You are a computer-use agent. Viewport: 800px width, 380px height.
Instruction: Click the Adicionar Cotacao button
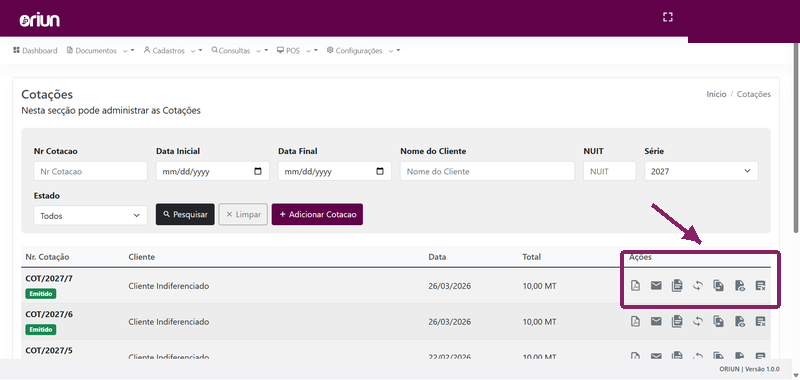coord(317,214)
